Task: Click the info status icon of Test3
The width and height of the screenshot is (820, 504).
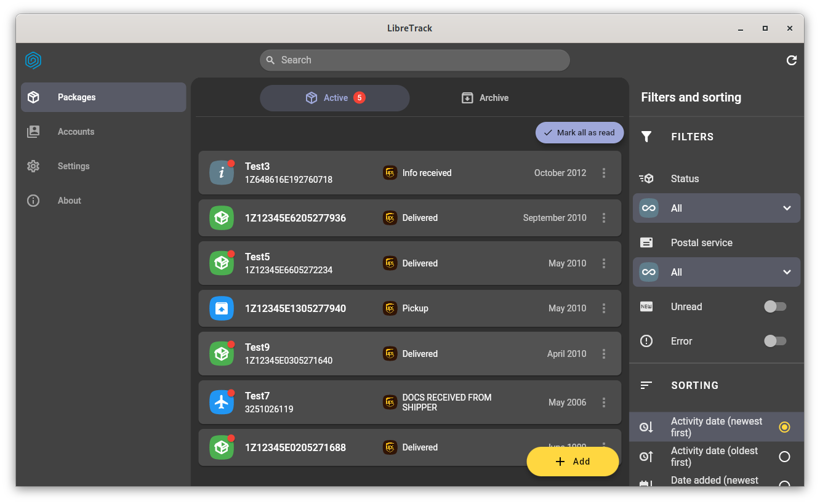Action: point(222,173)
